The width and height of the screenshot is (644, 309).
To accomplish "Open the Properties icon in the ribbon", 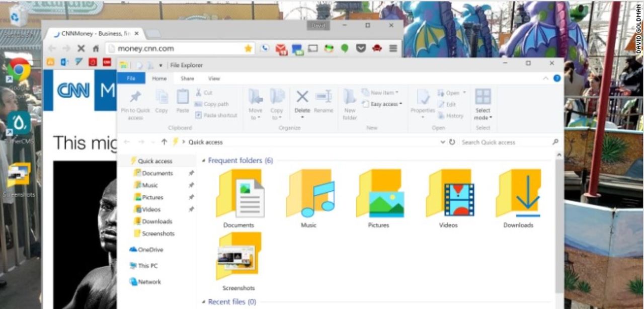I will (x=423, y=98).
